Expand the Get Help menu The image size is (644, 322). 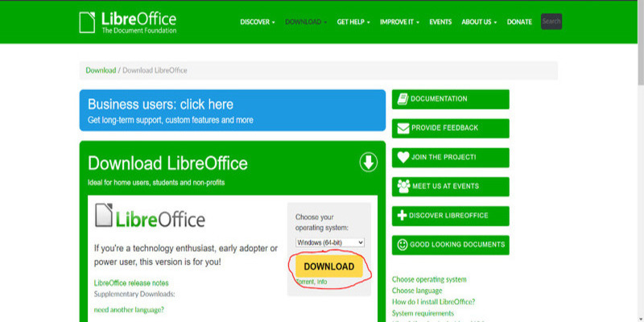(x=353, y=23)
